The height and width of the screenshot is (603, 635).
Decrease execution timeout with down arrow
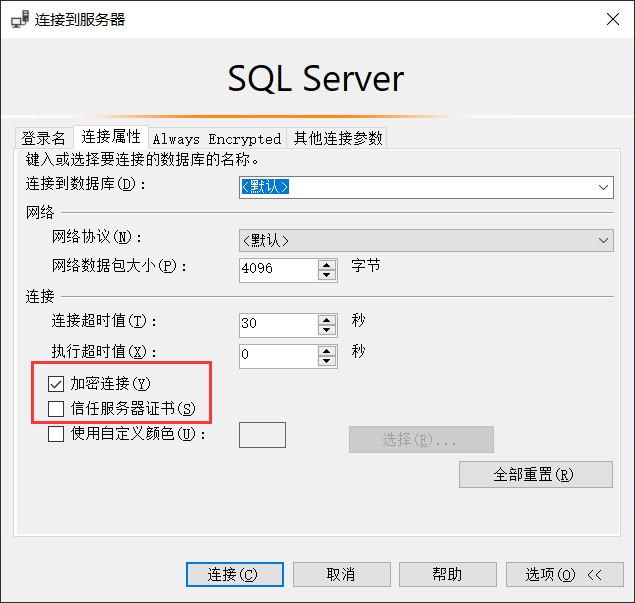tap(326, 361)
